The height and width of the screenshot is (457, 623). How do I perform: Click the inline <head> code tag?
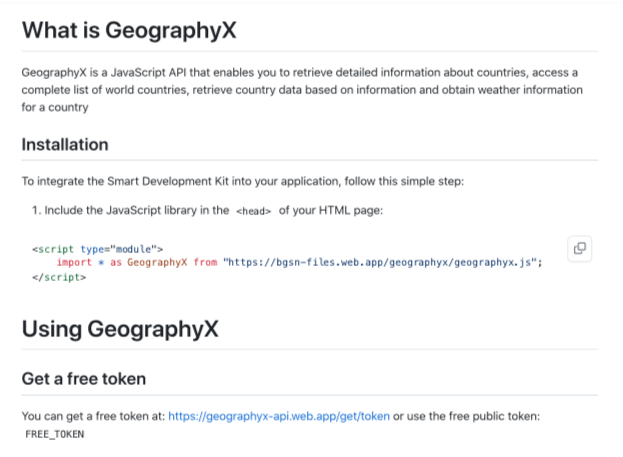(x=253, y=211)
